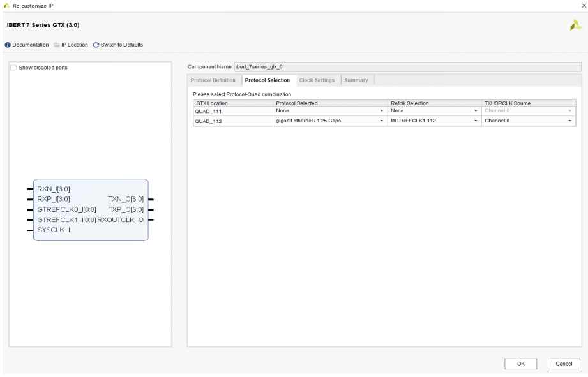This screenshot has height=377, width=588.
Task: Click the disabled TXUSRCLK dropdown in QUAD_111 row
Action: coord(529,111)
